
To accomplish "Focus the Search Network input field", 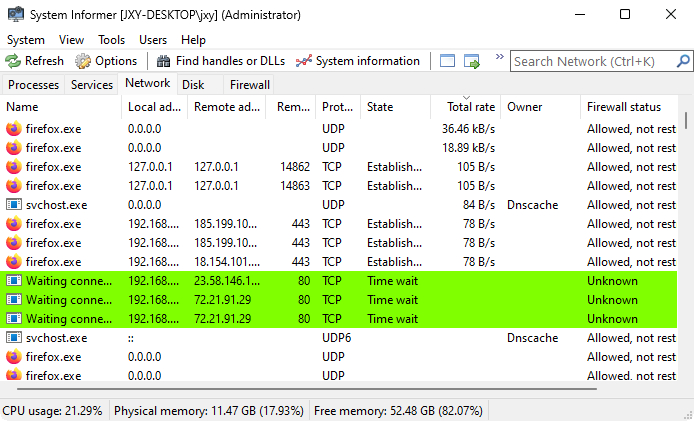I will 590,61.
